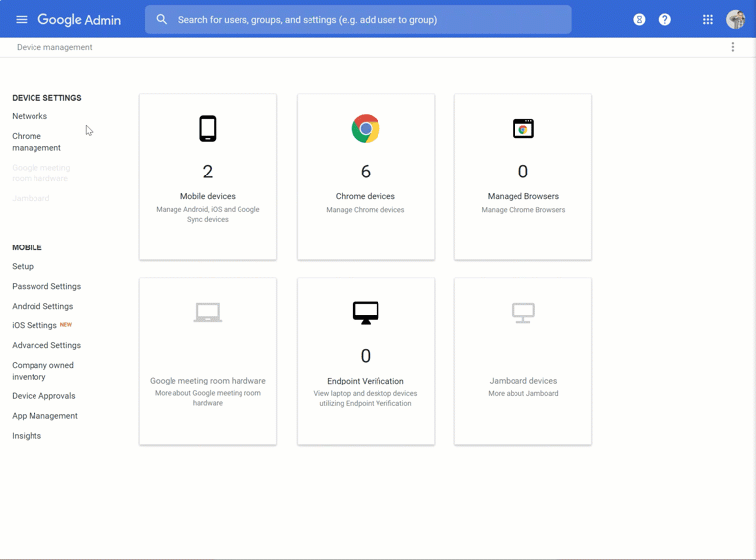This screenshot has height=560, width=756.
Task: Open the account profile avatar
Action: (735, 20)
